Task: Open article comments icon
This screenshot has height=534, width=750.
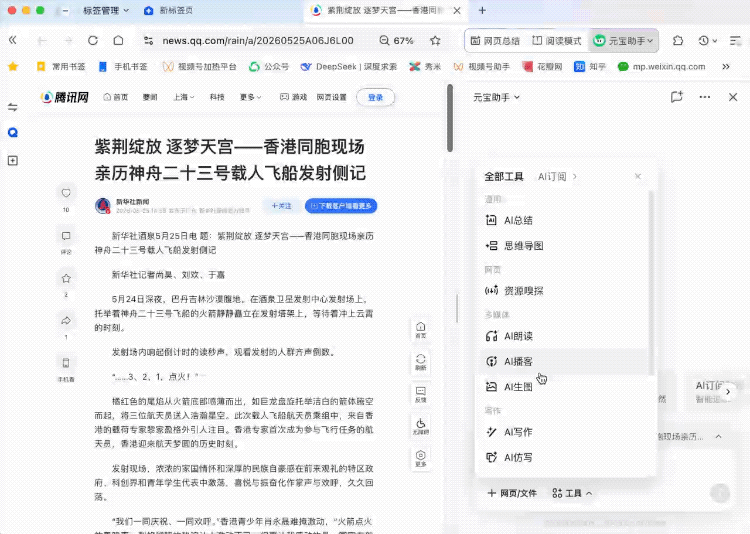Action: coord(66,236)
